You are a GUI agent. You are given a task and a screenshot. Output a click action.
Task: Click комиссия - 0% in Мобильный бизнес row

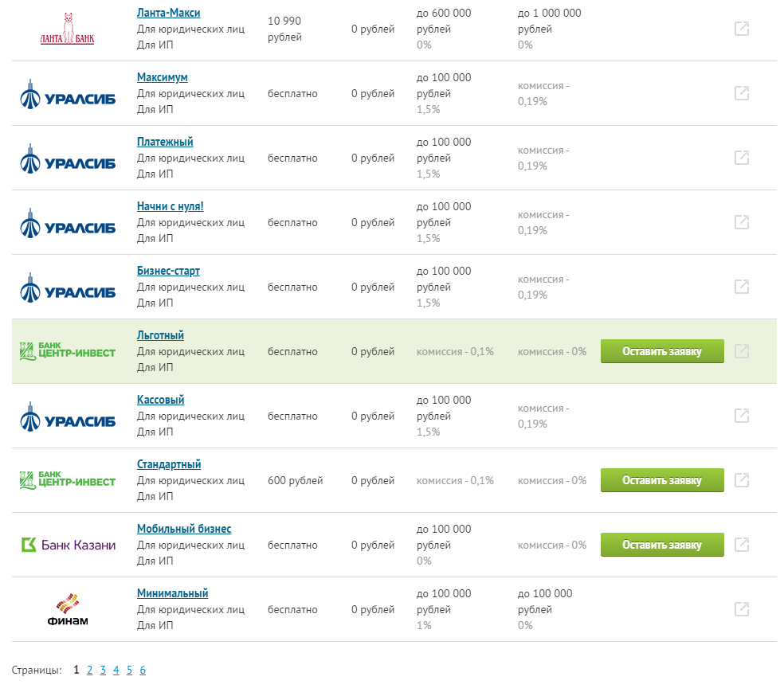click(x=552, y=545)
